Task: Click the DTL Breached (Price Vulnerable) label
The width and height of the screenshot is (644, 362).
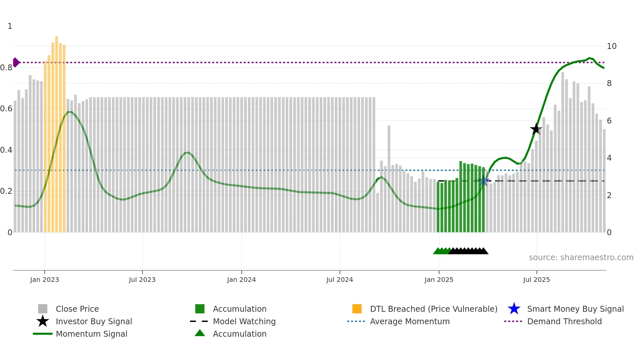Action: click(434, 309)
